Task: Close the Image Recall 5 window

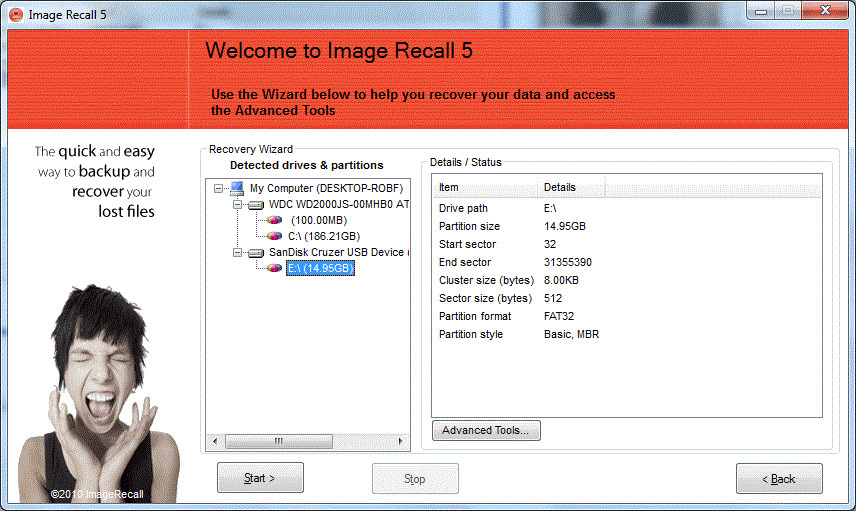Action: coord(825,10)
